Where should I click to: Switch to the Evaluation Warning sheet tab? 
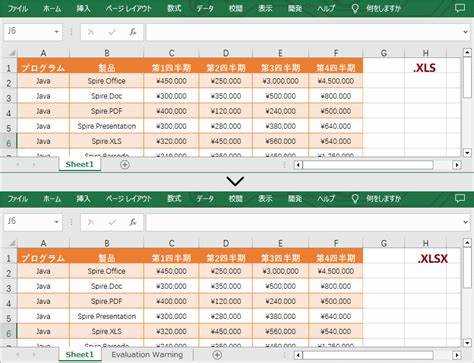[147, 355]
